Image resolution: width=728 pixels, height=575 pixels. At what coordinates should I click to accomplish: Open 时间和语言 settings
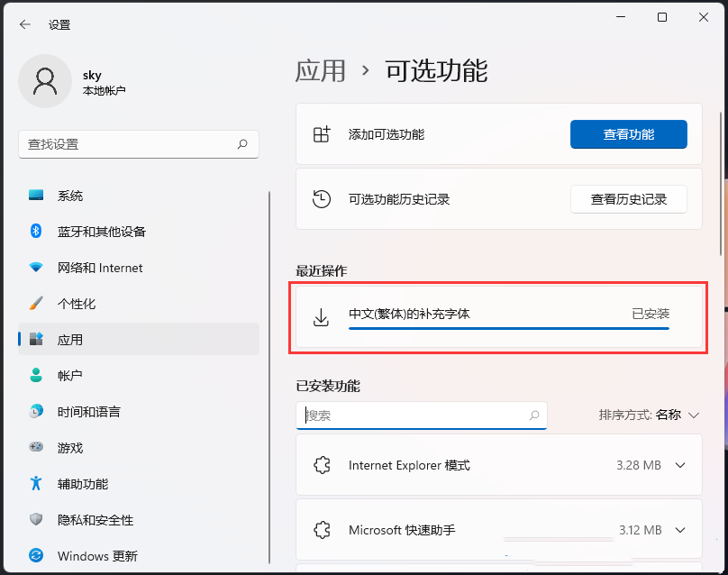pos(139,412)
